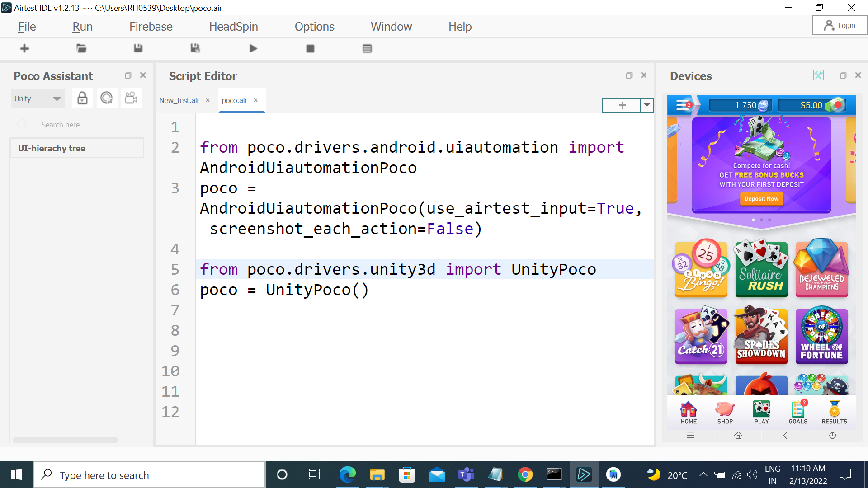Open the Options menu

(315, 27)
